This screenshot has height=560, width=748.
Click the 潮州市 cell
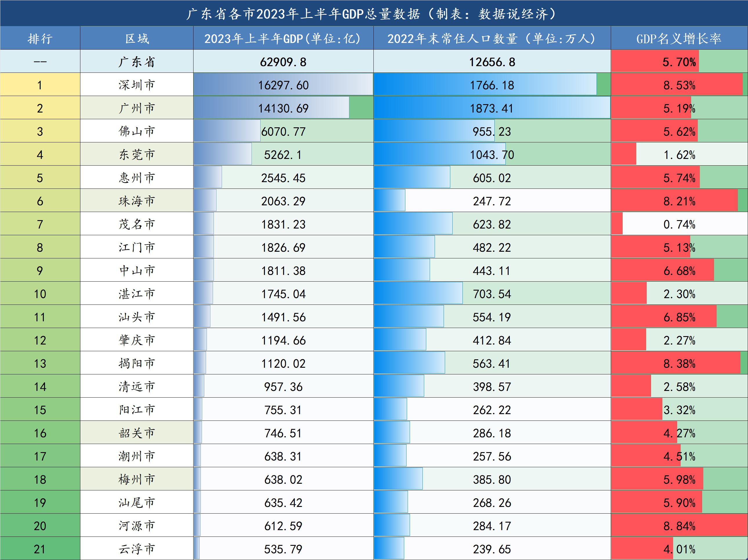click(x=137, y=456)
